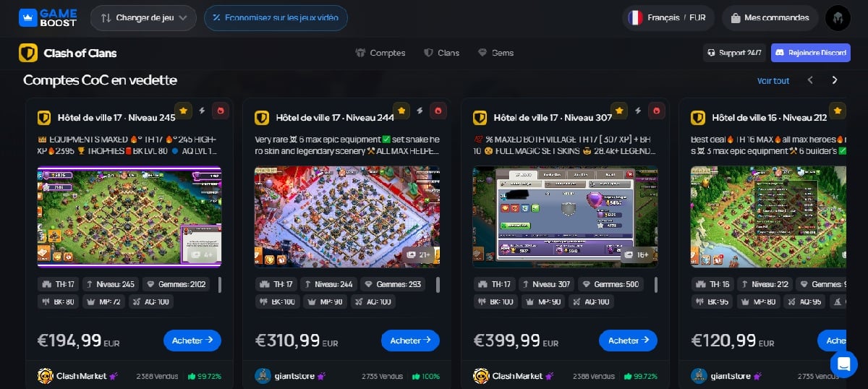Click the Voir tout link
The image size is (868, 389).
[773, 80]
